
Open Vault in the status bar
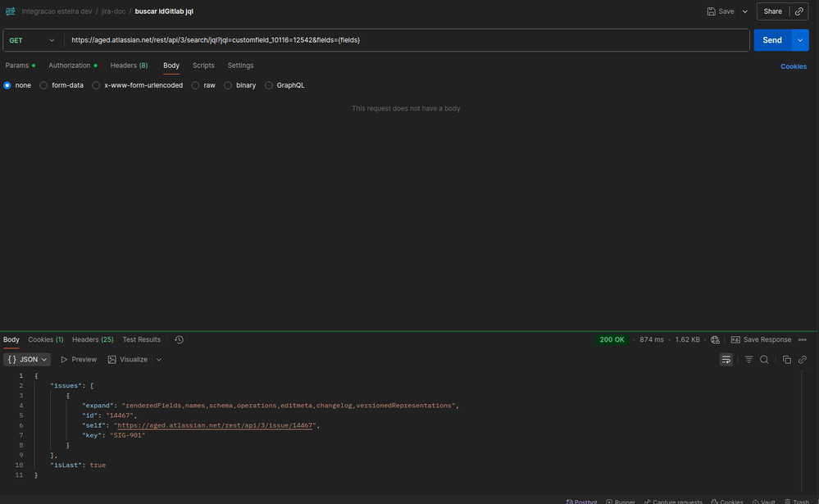click(763, 502)
